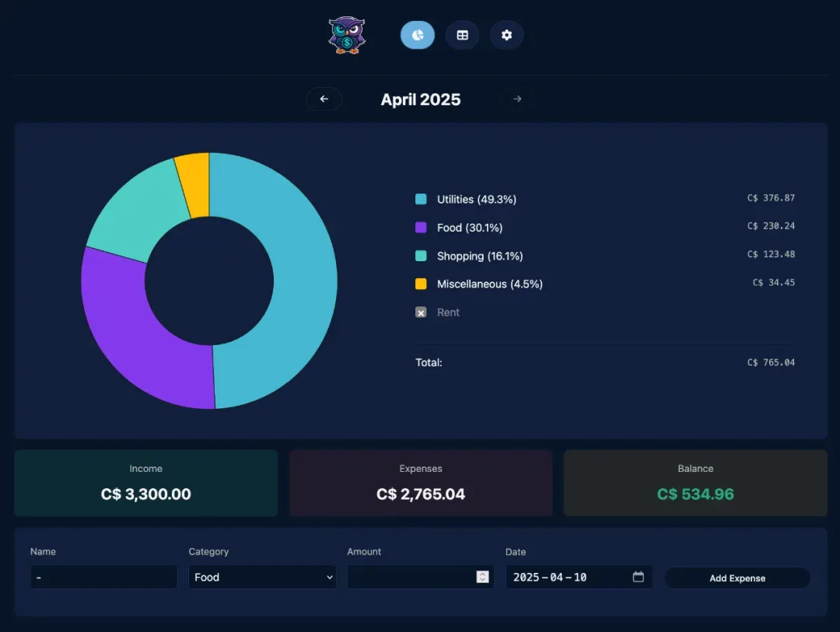Go to next month with right arrow

point(517,99)
